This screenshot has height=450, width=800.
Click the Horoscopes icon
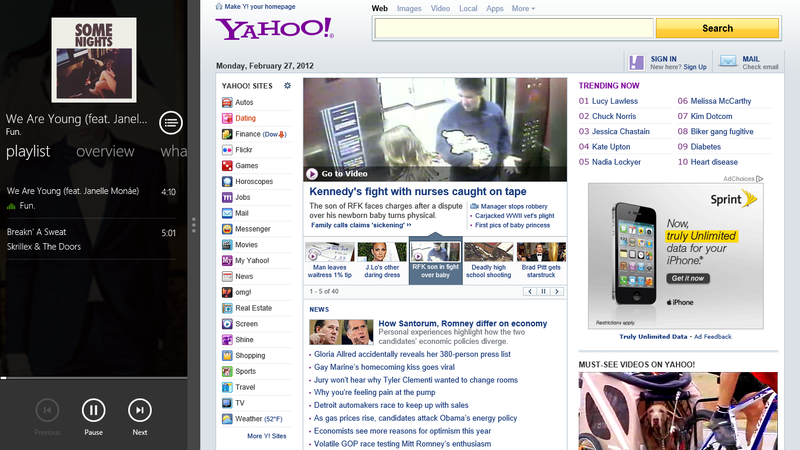tap(227, 182)
